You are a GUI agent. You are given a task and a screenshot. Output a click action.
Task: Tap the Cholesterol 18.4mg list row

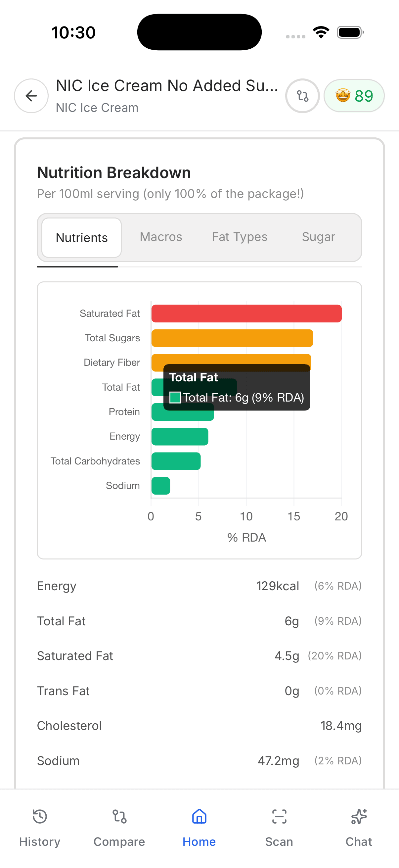pyautogui.click(x=199, y=726)
